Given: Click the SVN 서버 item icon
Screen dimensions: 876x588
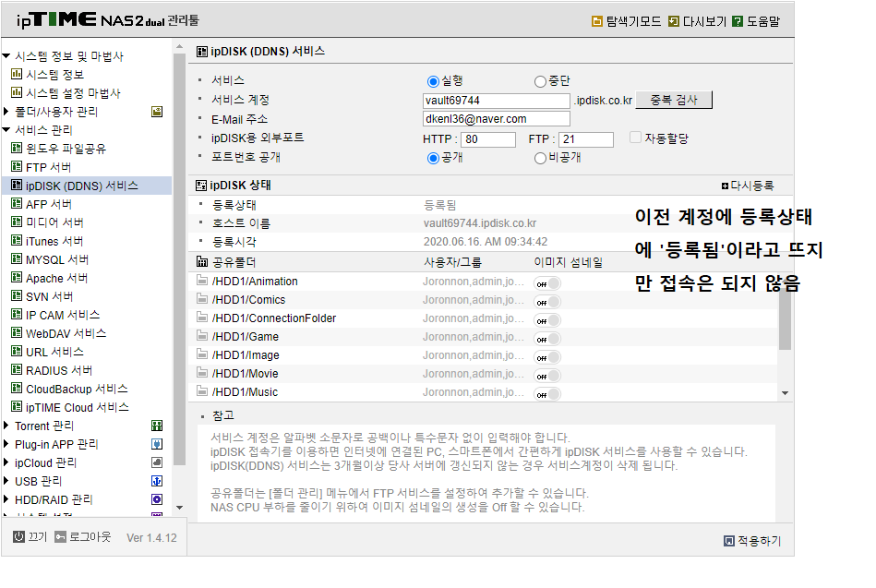Looking at the screenshot, I should point(17,295).
